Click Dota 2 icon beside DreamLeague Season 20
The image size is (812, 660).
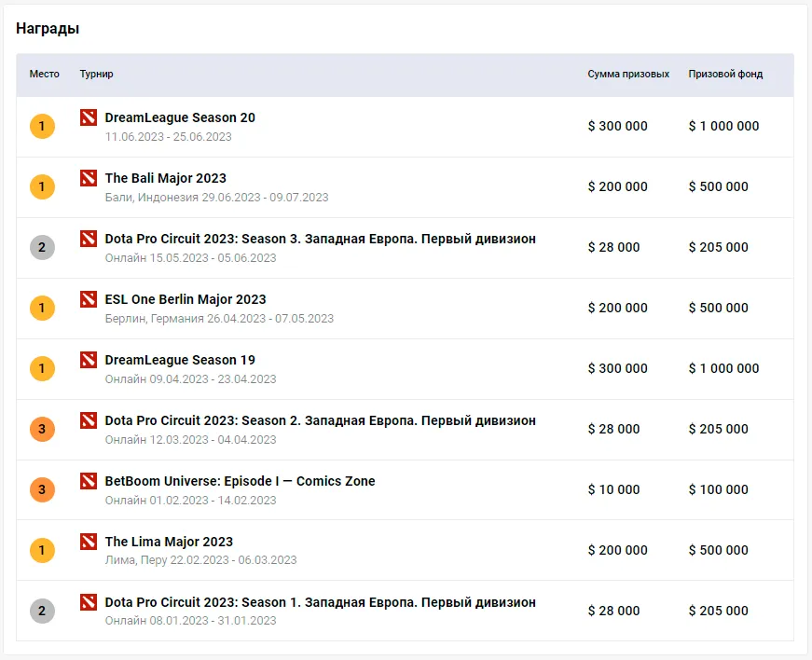(89, 117)
